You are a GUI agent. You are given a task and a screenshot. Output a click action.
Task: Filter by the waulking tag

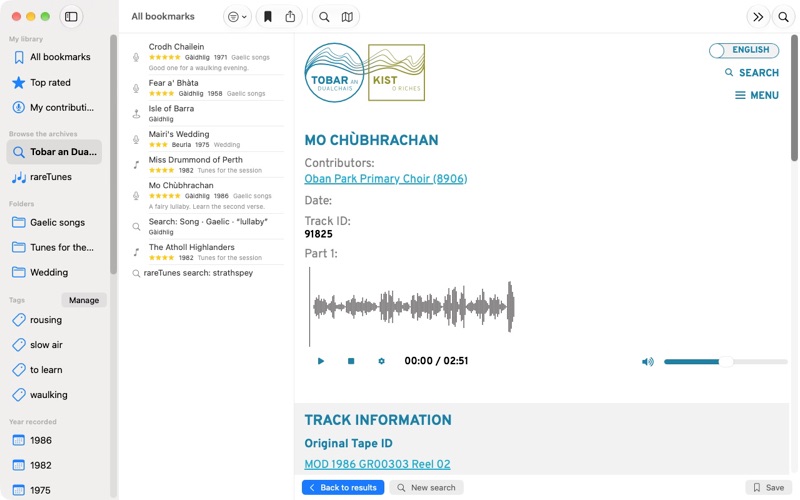point(54,395)
